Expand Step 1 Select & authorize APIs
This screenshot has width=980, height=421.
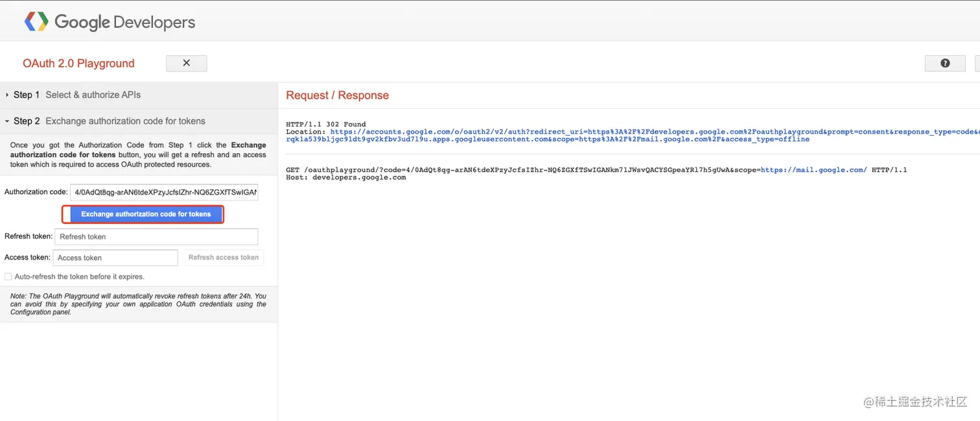[139, 95]
